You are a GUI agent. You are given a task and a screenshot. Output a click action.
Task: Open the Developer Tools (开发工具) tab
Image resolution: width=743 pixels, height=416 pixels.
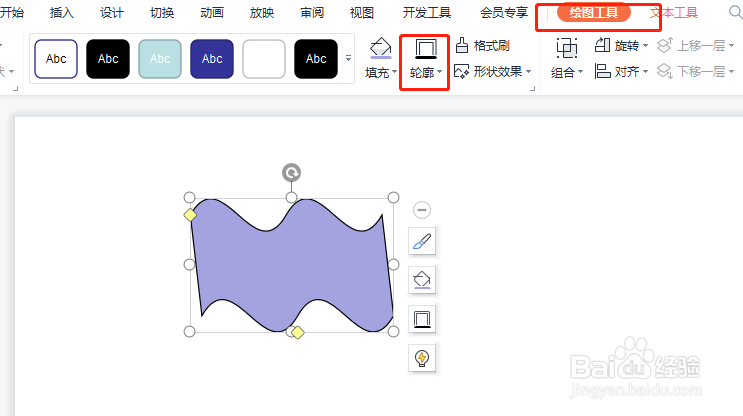(x=426, y=12)
